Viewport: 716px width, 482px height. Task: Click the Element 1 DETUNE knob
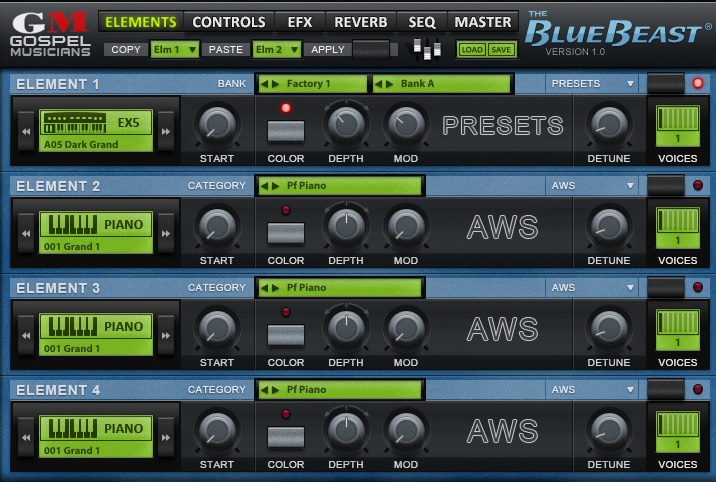609,124
